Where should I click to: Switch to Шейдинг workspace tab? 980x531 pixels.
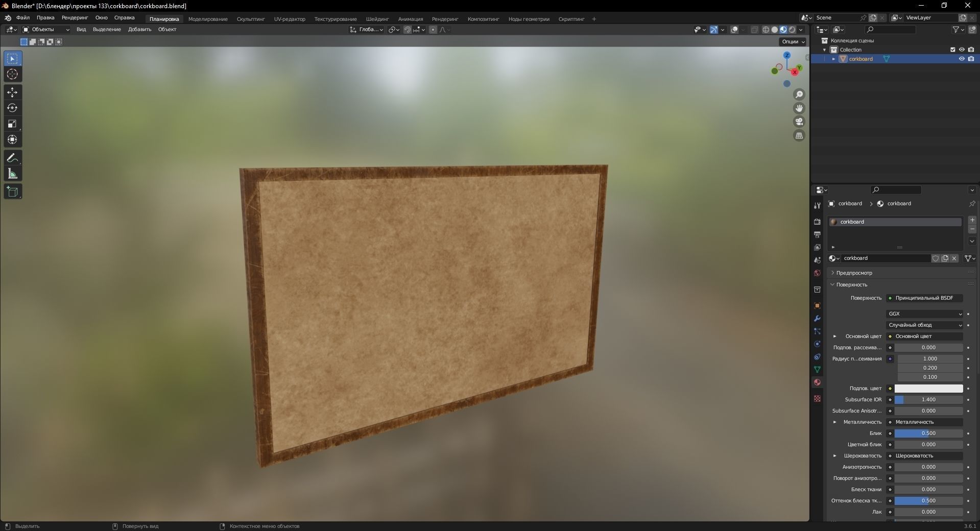tap(377, 19)
